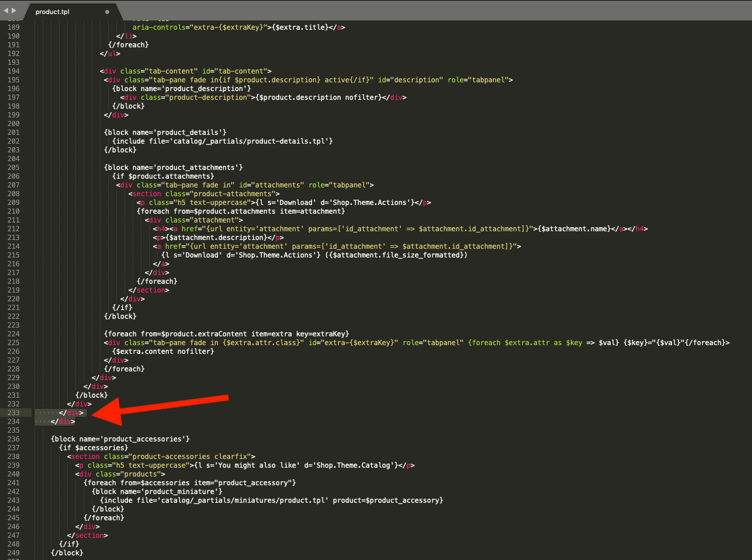Go to next tab with right arrow
Screen dimensions: 752x560
click(14, 11)
